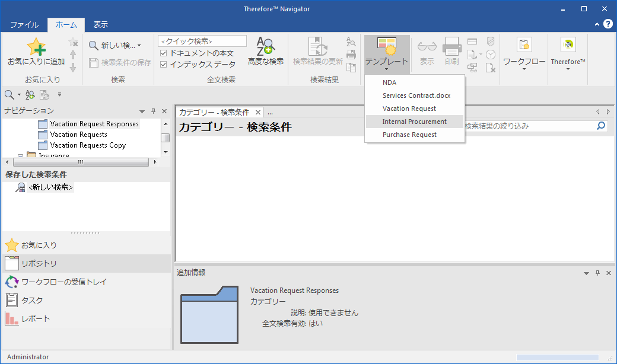Click the delete document icon in ribbon

(x=490, y=68)
